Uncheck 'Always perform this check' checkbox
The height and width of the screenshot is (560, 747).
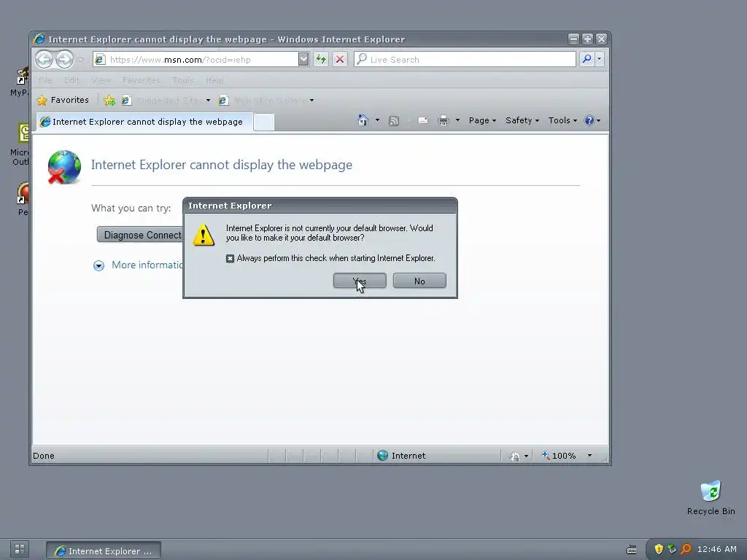tap(230, 258)
